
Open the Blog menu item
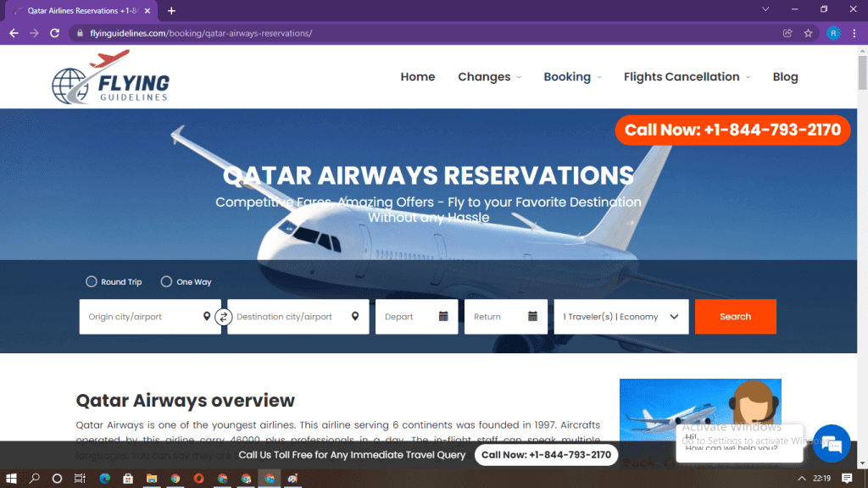click(785, 77)
